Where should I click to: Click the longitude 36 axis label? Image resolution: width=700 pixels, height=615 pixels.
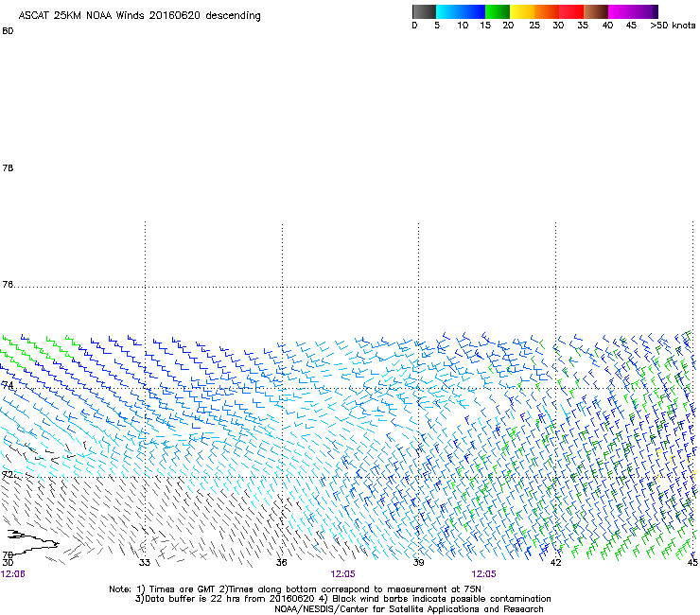(x=281, y=562)
